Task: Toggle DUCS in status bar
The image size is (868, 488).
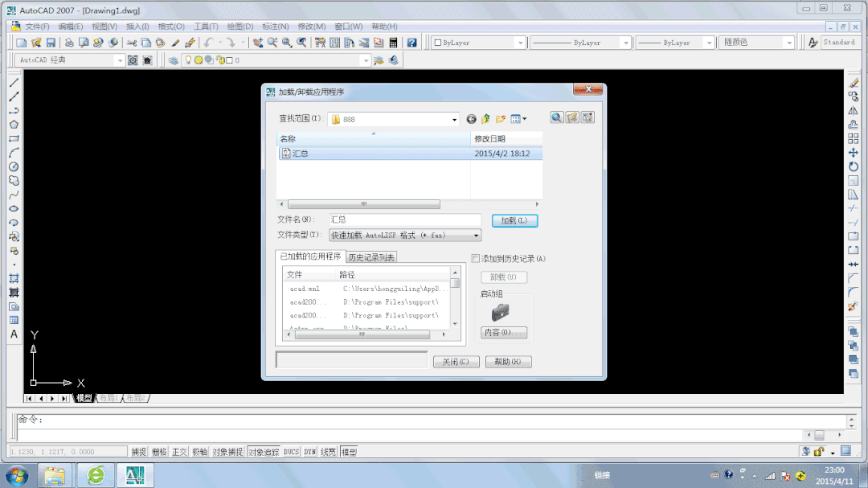Action: click(x=291, y=452)
